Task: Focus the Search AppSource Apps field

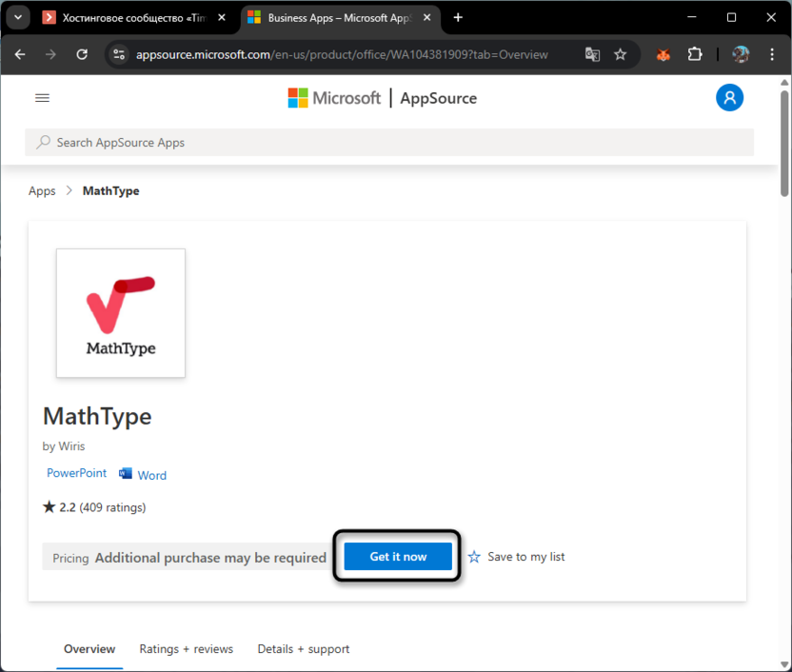Action: click(x=389, y=143)
